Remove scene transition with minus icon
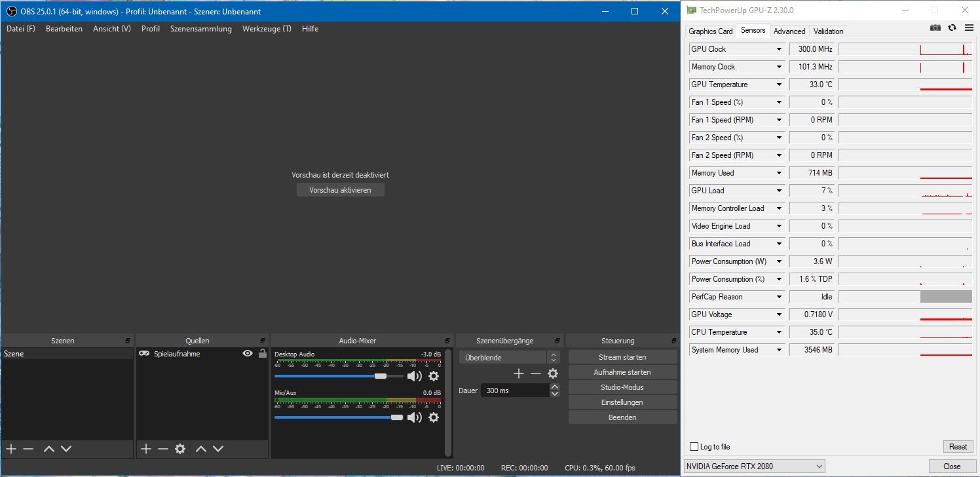This screenshot has width=980, height=477. pyautogui.click(x=536, y=373)
